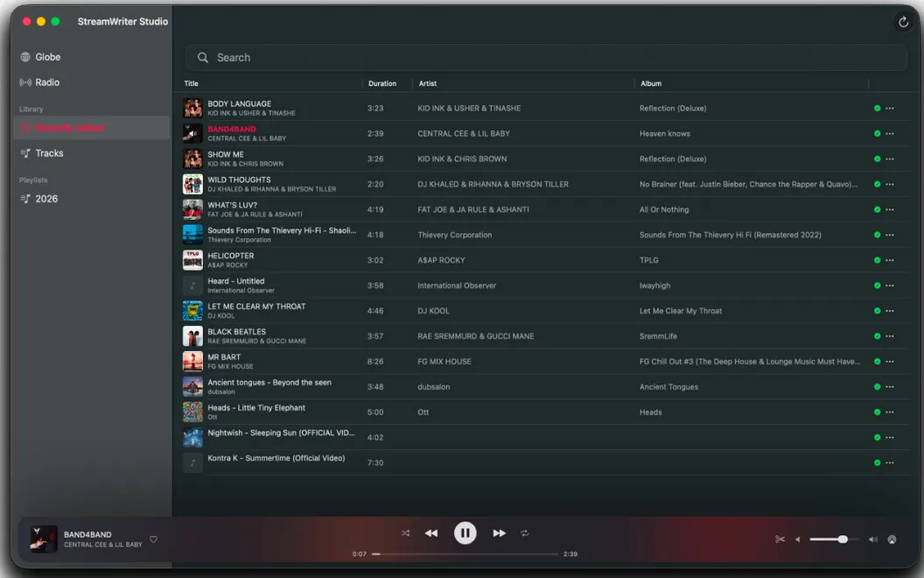Click Heard - Untitled placeholder artwork

click(x=192, y=285)
